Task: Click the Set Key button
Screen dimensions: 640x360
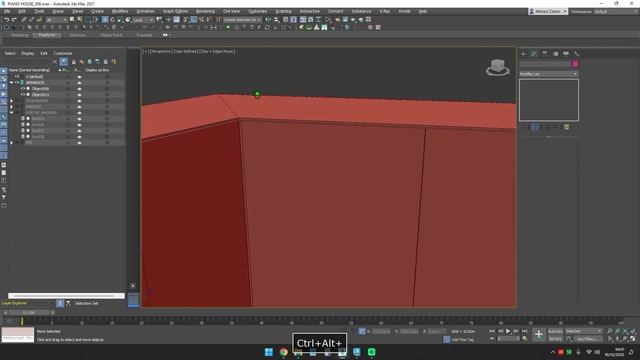Action: tap(555, 339)
